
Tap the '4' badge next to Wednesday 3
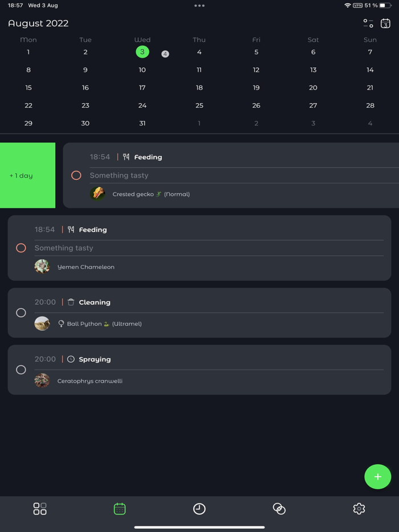click(x=165, y=54)
